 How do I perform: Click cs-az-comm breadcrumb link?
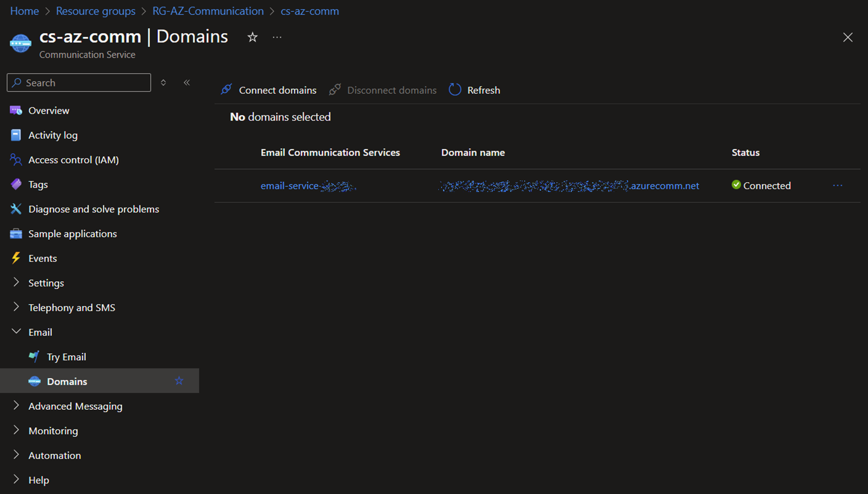[x=310, y=11]
